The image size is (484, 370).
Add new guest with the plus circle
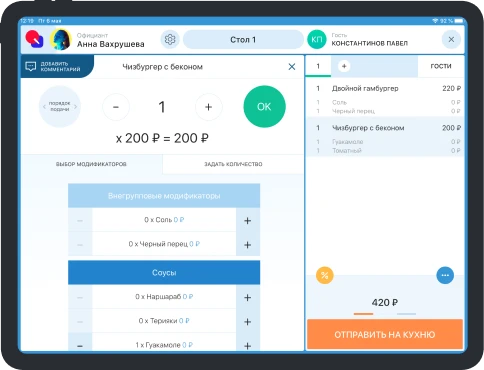click(344, 66)
